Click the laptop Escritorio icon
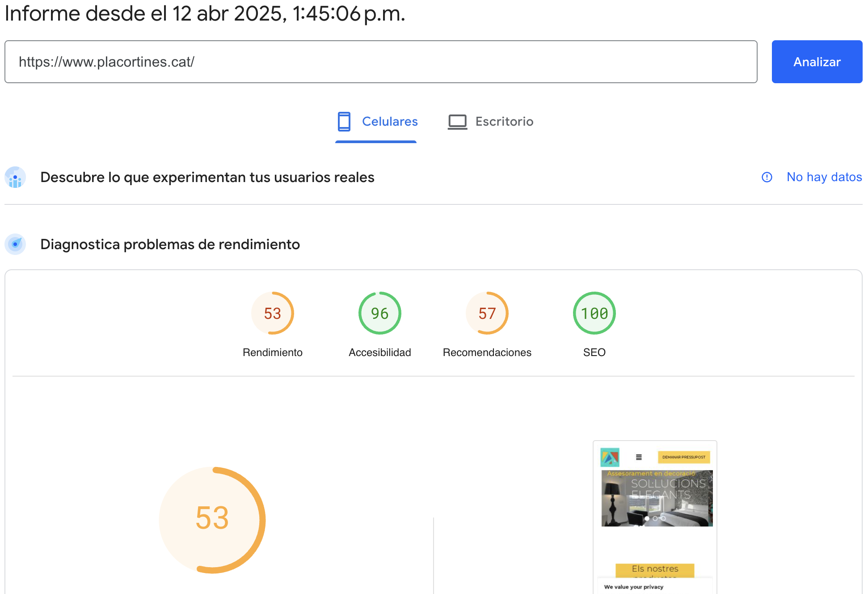 tap(457, 122)
